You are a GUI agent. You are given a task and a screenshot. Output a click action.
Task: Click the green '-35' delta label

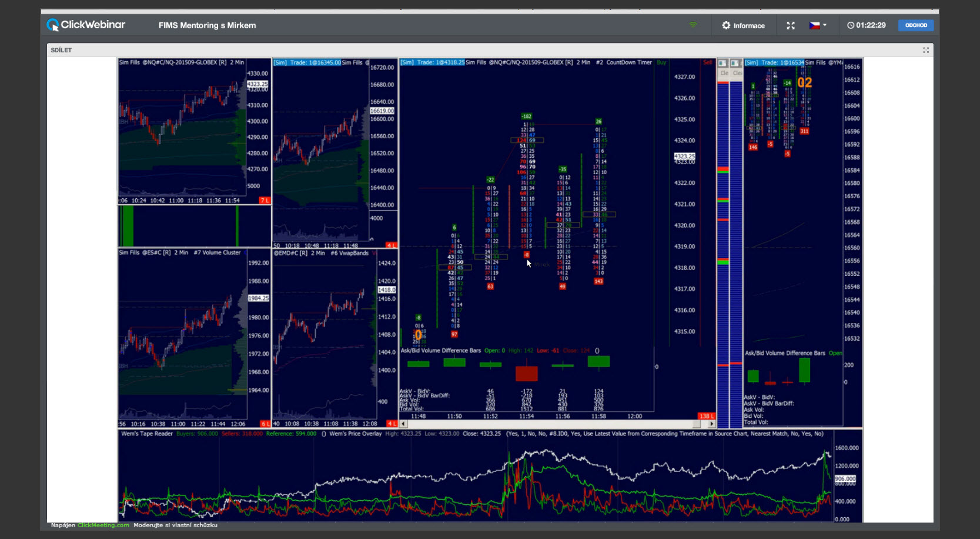pyautogui.click(x=563, y=169)
